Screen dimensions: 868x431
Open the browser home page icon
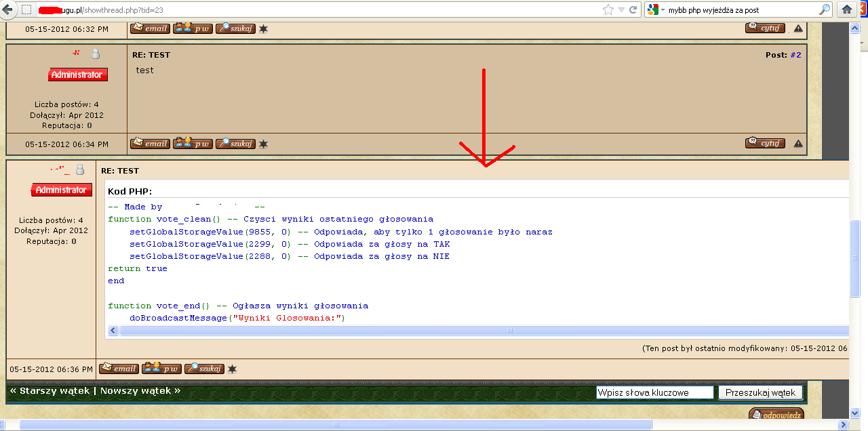pos(846,9)
